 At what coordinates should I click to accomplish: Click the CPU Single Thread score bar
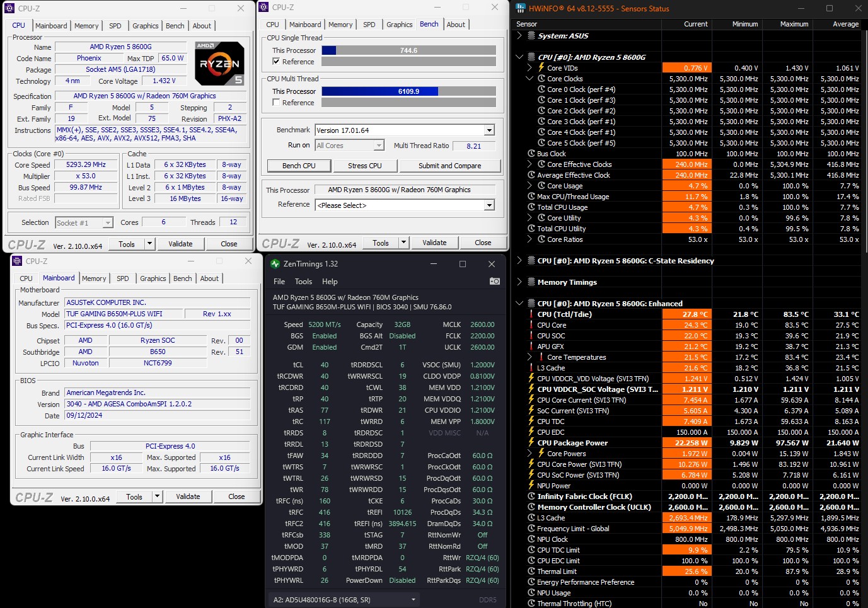point(408,50)
